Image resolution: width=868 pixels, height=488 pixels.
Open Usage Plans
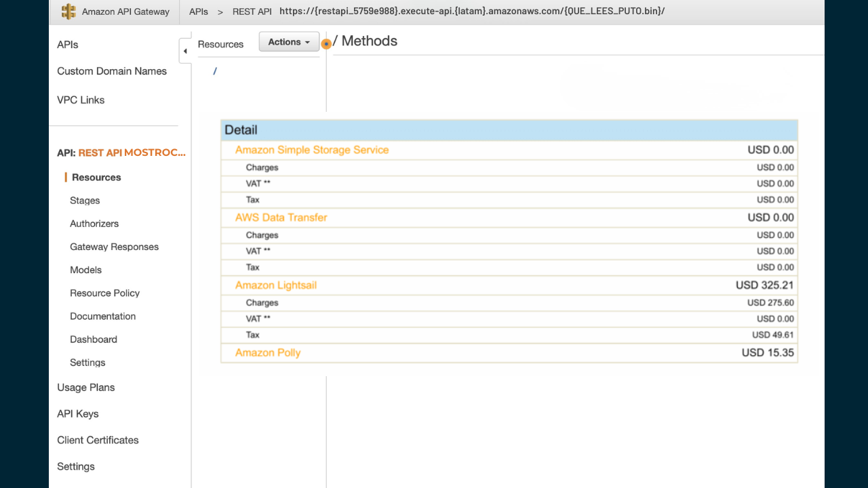(86, 388)
